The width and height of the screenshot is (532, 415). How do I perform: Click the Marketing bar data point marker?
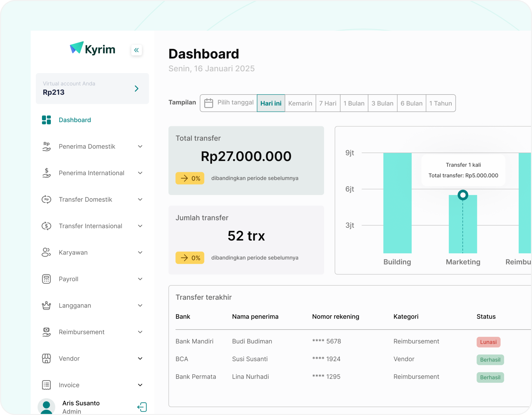[463, 195]
